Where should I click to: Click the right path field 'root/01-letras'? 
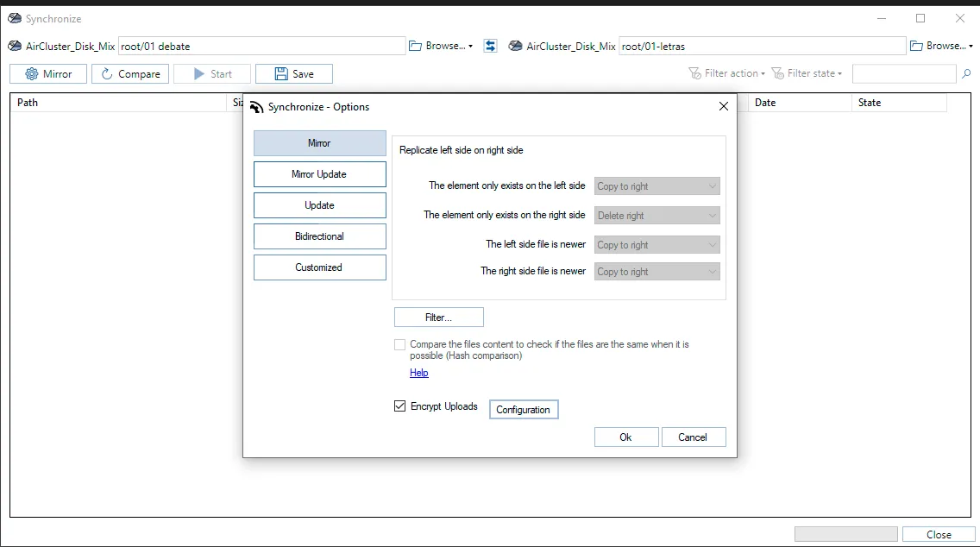click(x=763, y=46)
